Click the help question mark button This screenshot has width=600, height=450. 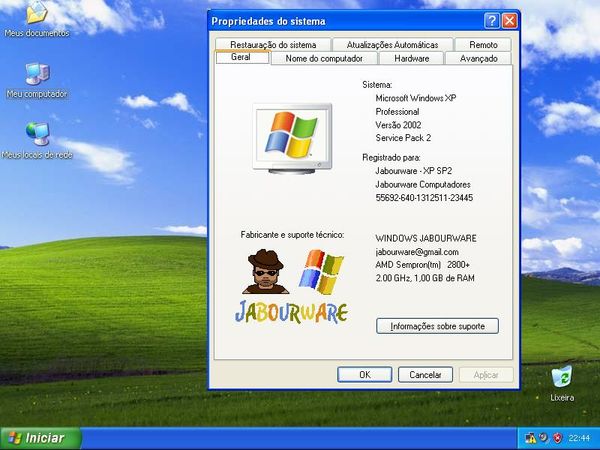[492, 21]
